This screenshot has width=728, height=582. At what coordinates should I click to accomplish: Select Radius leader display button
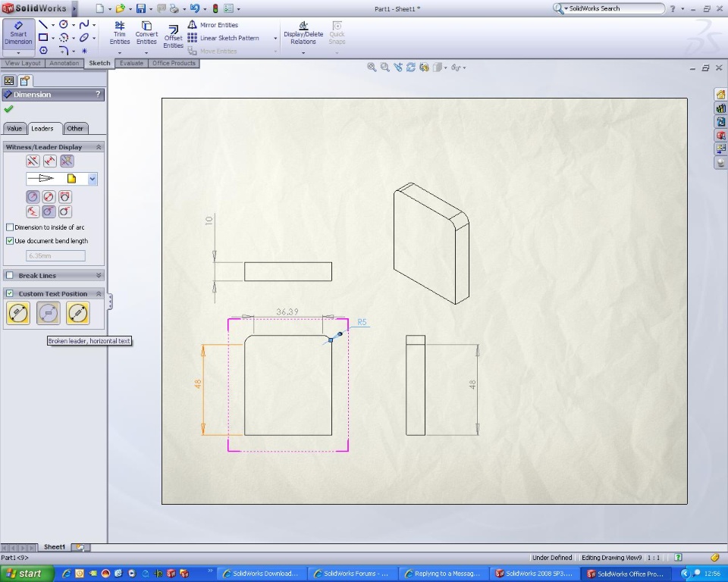click(33, 197)
